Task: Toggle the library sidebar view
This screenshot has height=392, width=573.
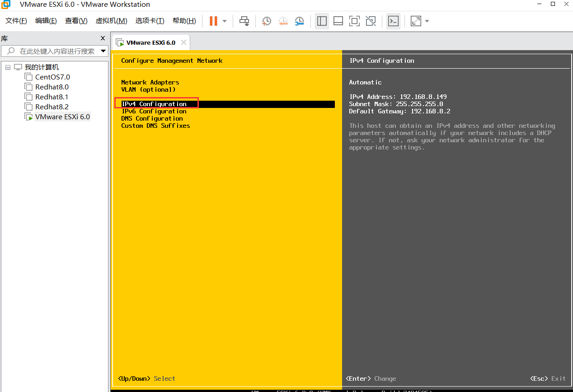Action: [322, 21]
